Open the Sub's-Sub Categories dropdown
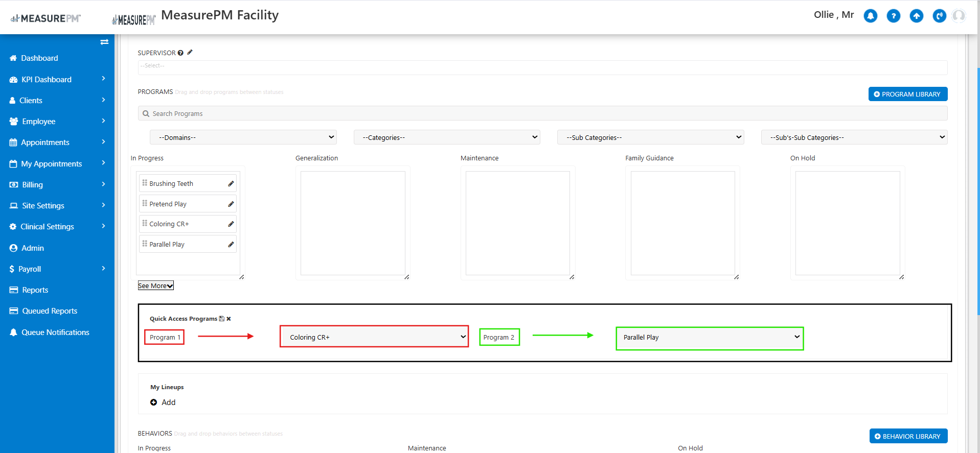 coord(854,137)
